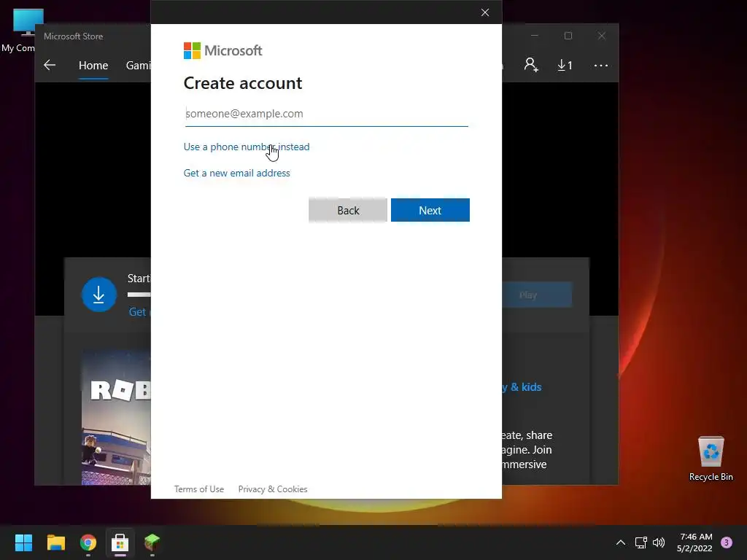Open the notification badge showing 3

(x=727, y=542)
